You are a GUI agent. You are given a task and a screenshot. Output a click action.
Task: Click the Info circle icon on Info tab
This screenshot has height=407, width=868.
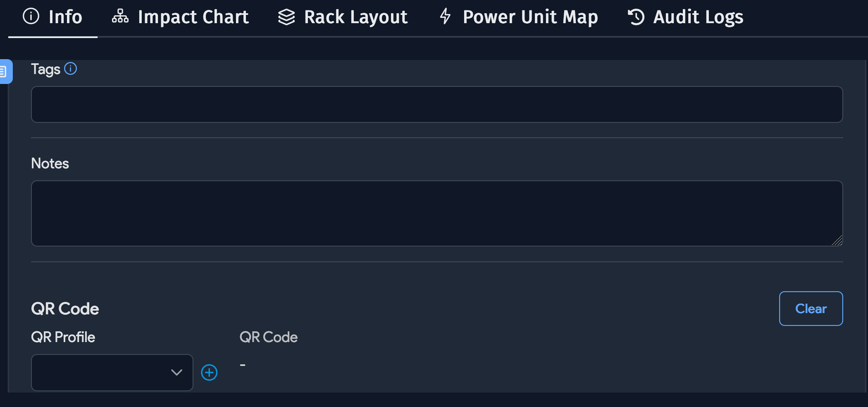[x=31, y=17]
